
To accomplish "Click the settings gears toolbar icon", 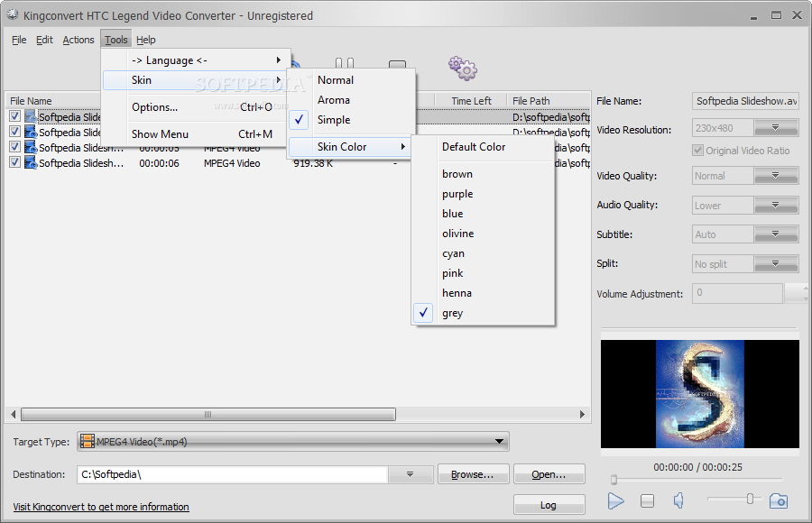I will pos(463,69).
